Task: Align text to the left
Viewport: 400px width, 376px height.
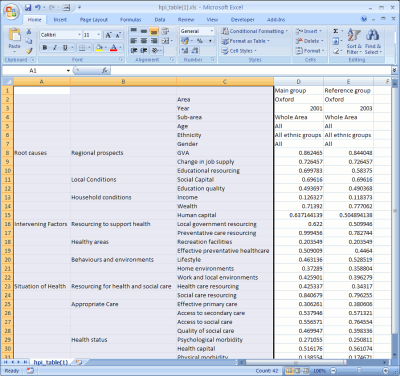Action: 134,41
